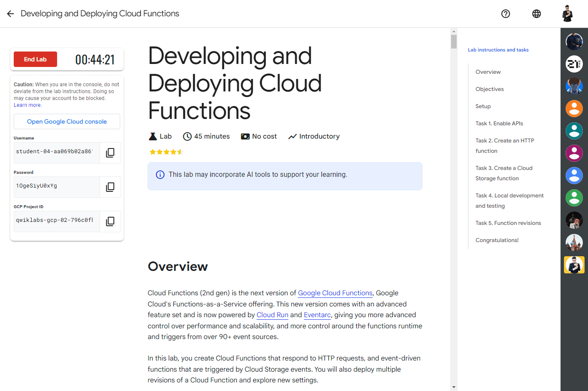Click the globe language icon
This screenshot has height=391, width=588.
click(536, 14)
